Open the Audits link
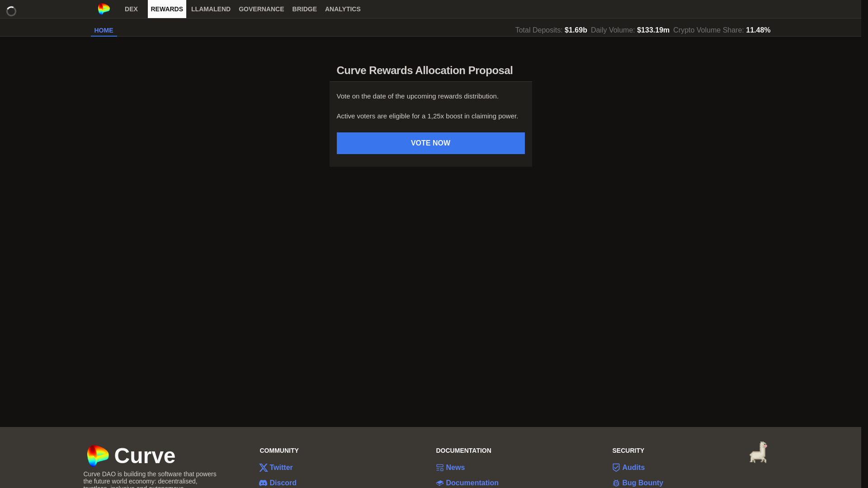This screenshot has width=868, height=488. (x=633, y=468)
